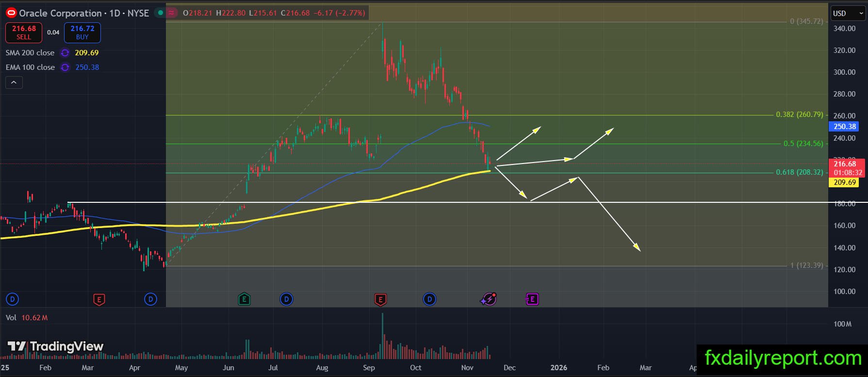Click the high price H222.80

(x=230, y=13)
